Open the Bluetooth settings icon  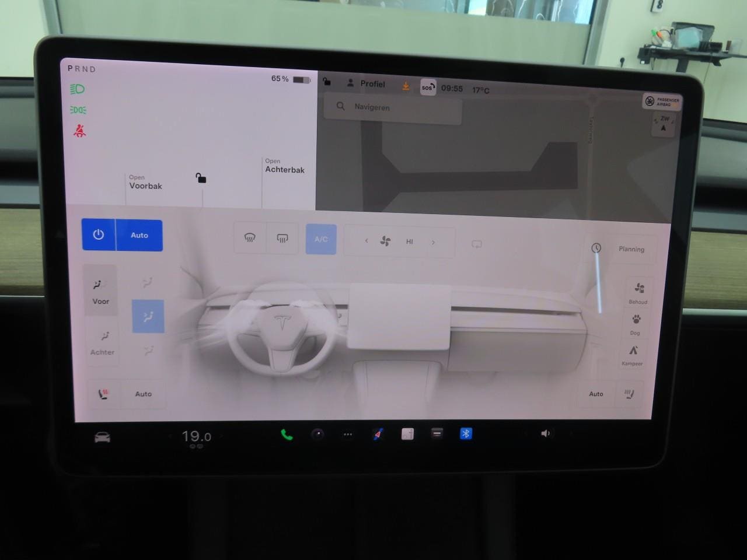click(466, 433)
